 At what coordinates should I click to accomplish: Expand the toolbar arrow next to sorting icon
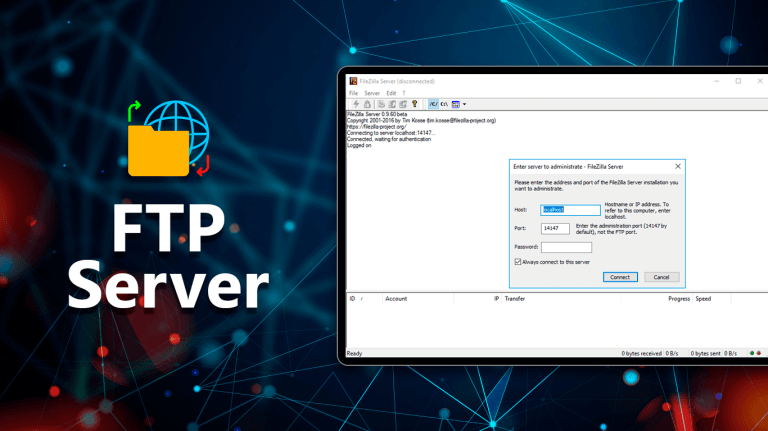tap(464, 104)
